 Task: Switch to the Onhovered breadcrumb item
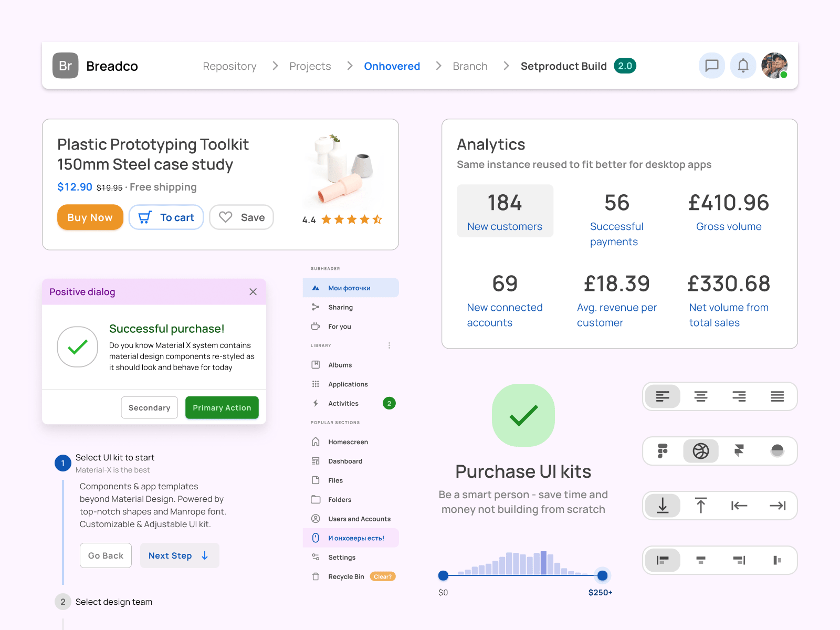tap(392, 66)
